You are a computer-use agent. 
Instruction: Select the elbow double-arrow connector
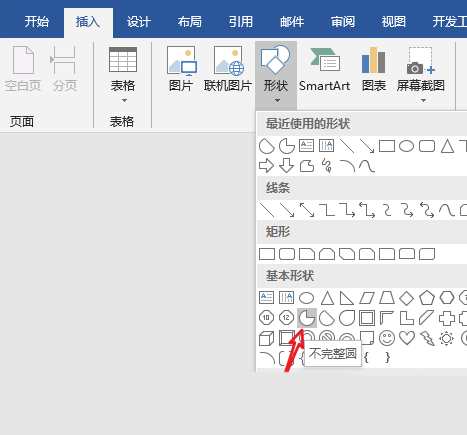pos(367,210)
